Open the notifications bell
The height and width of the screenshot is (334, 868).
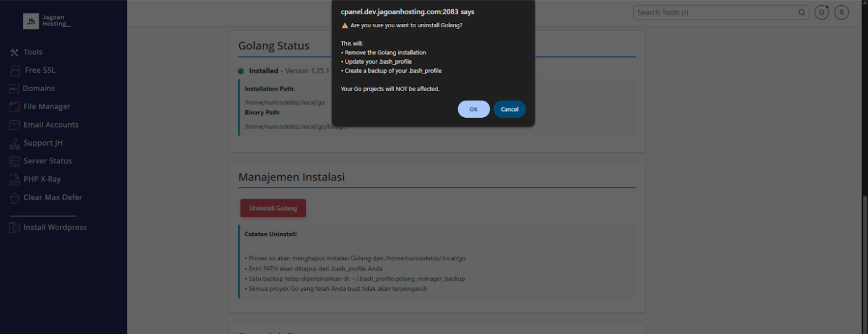pyautogui.click(x=821, y=13)
